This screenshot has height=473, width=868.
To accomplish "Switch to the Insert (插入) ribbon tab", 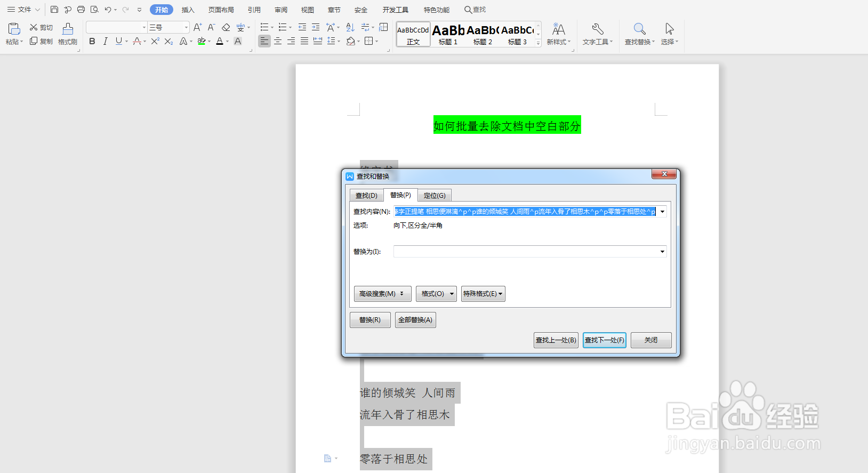I will click(x=188, y=10).
